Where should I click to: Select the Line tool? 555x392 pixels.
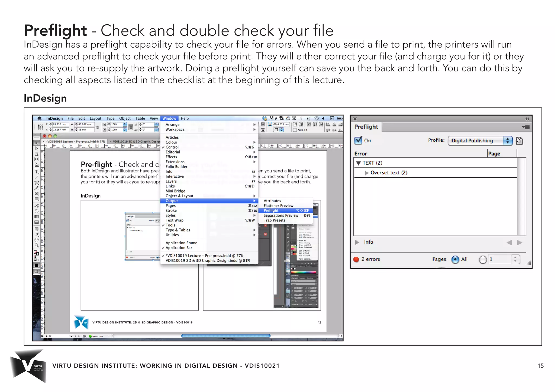(36, 177)
